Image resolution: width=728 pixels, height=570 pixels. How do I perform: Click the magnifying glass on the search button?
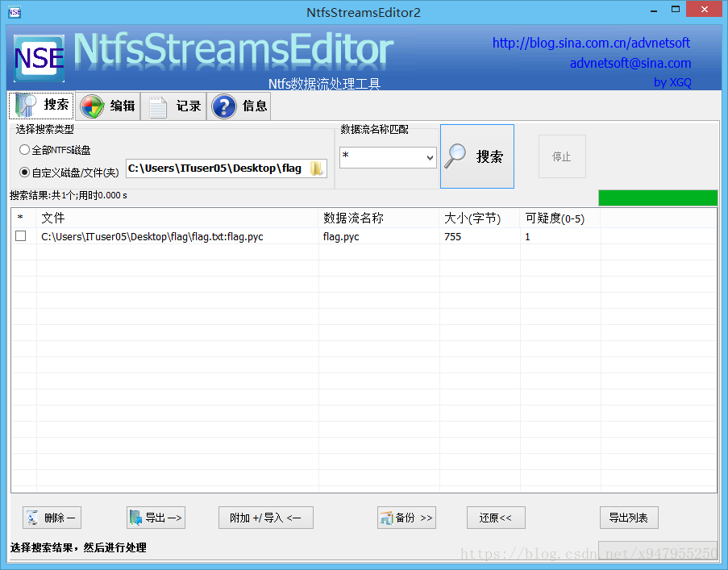456,156
